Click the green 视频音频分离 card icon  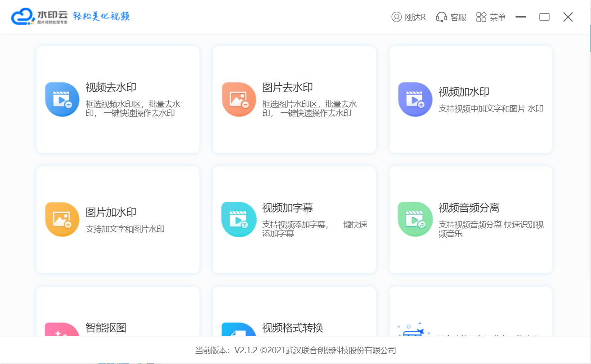coord(415,219)
